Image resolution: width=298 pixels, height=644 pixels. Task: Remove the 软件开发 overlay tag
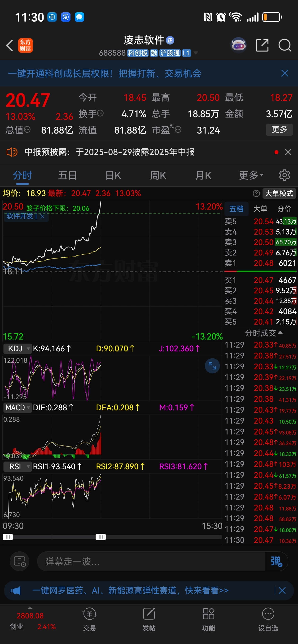click(43, 216)
